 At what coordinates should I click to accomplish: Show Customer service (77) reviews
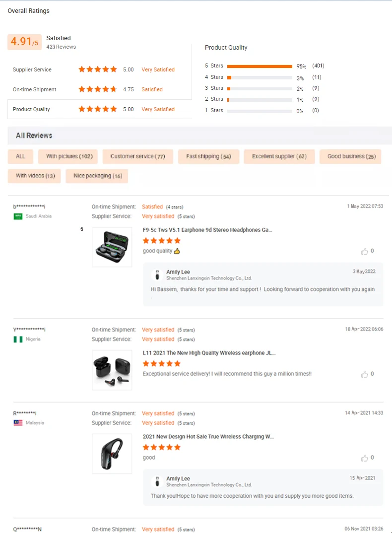(137, 156)
